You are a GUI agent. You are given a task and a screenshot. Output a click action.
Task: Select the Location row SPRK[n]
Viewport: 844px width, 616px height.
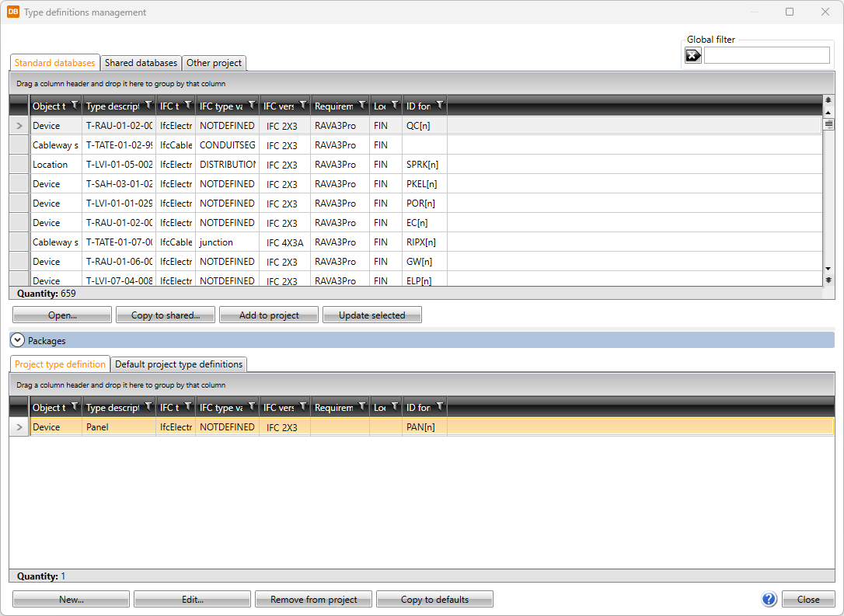[x=233, y=164]
